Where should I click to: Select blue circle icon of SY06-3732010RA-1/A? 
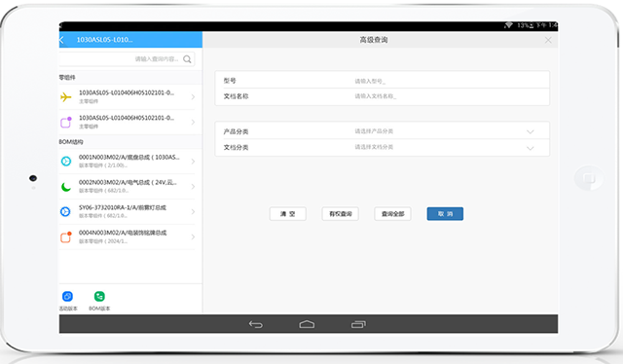click(65, 211)
